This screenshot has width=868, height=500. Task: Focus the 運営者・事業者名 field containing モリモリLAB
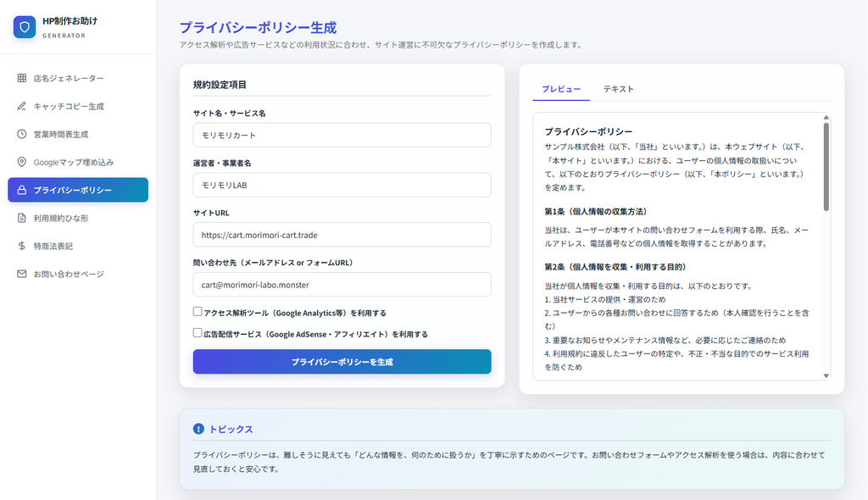tap(342, 185)
